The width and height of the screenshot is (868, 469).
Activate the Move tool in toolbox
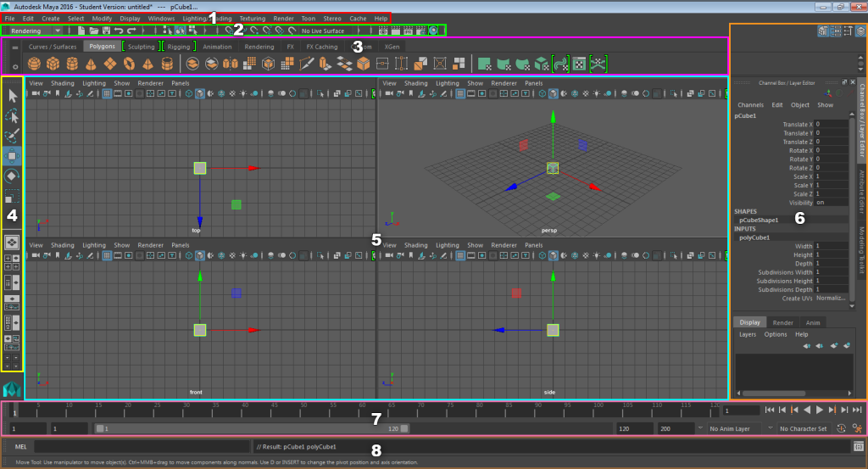tap(12, 156)
